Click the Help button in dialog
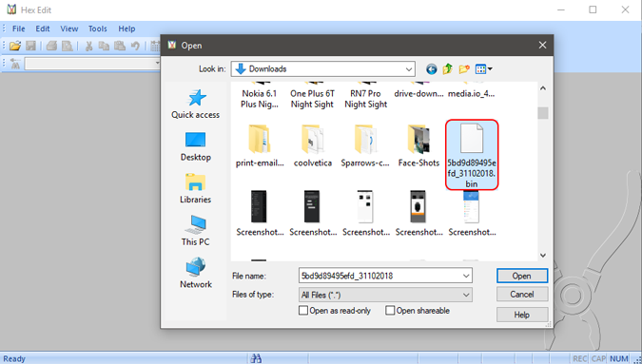The image size is (642, 364). [x=522, y=315]
